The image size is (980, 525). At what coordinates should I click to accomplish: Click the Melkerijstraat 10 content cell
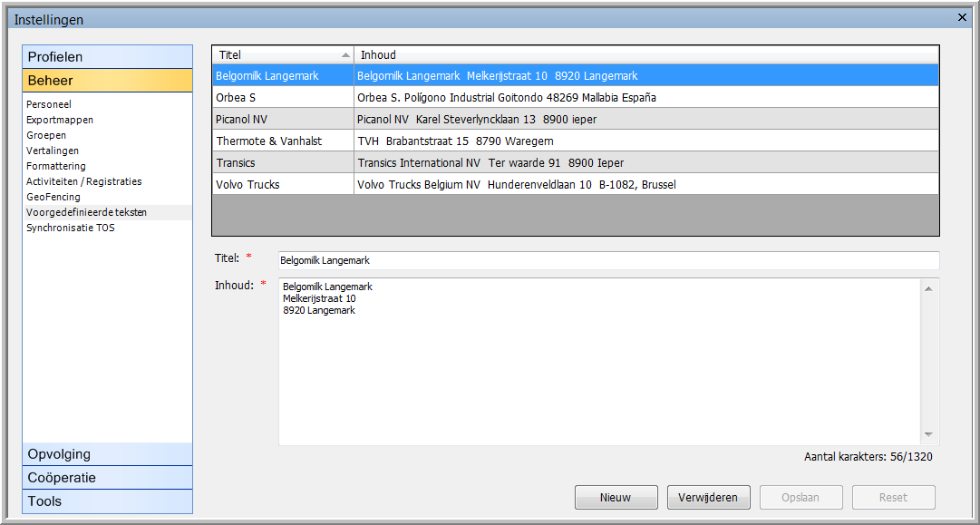(x=646, y=75)
